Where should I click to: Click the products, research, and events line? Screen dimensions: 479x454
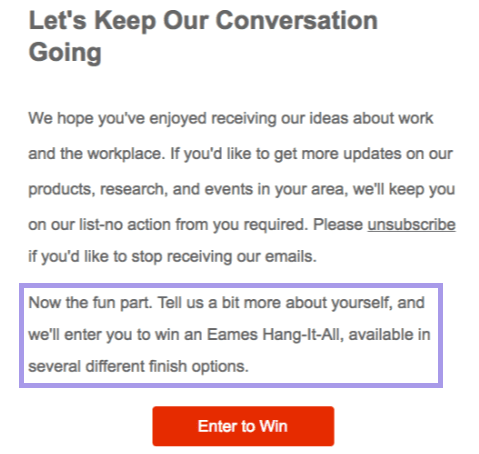click(x=241, y=189)
